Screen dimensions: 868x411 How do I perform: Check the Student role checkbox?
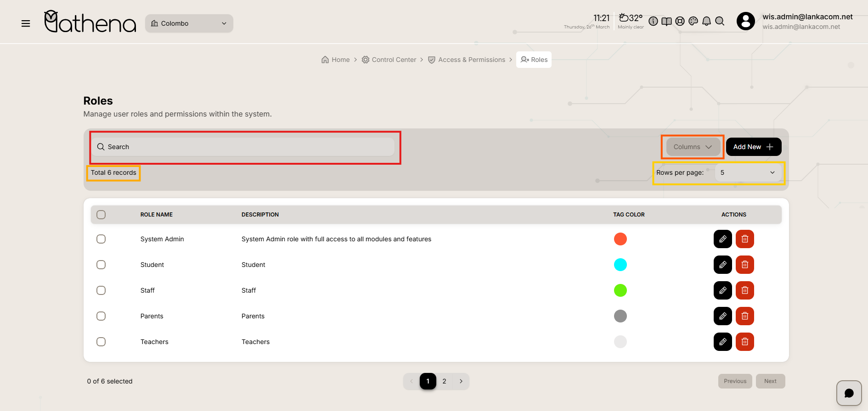101,265
